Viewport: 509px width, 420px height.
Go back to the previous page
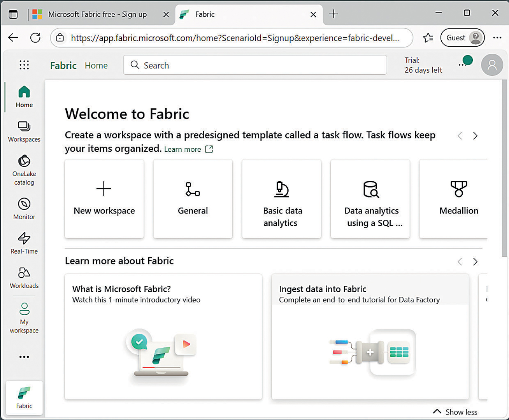click(x=13, y=38)
